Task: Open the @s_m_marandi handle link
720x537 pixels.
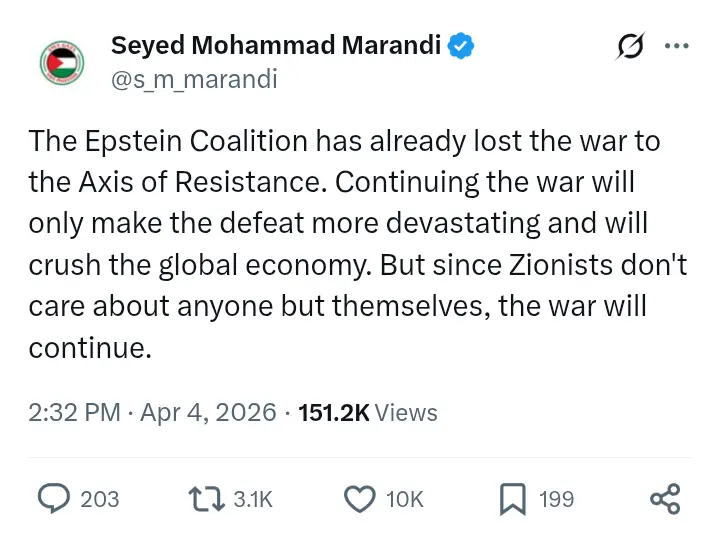Action: [x=194, y=79]
